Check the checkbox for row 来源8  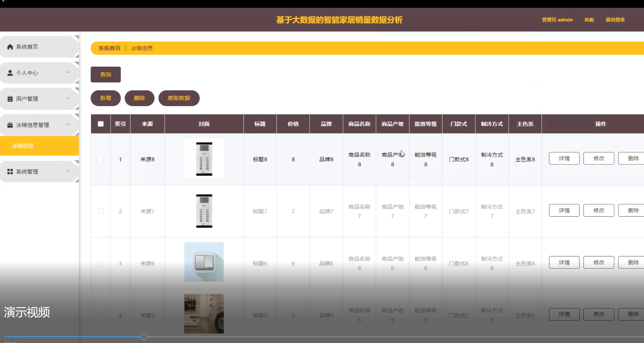point(101,159)
